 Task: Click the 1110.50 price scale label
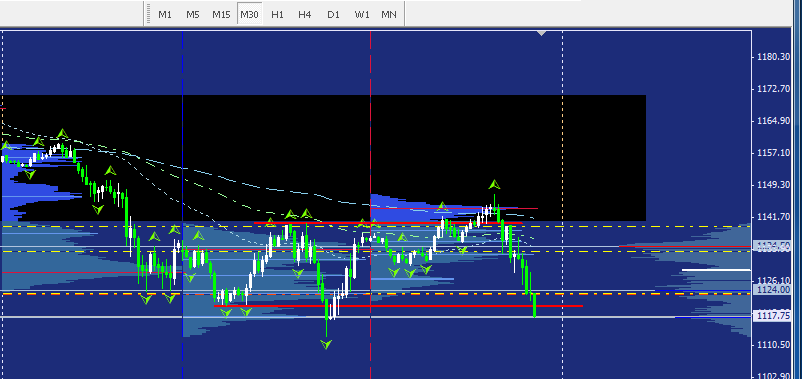tap(773, 345)
